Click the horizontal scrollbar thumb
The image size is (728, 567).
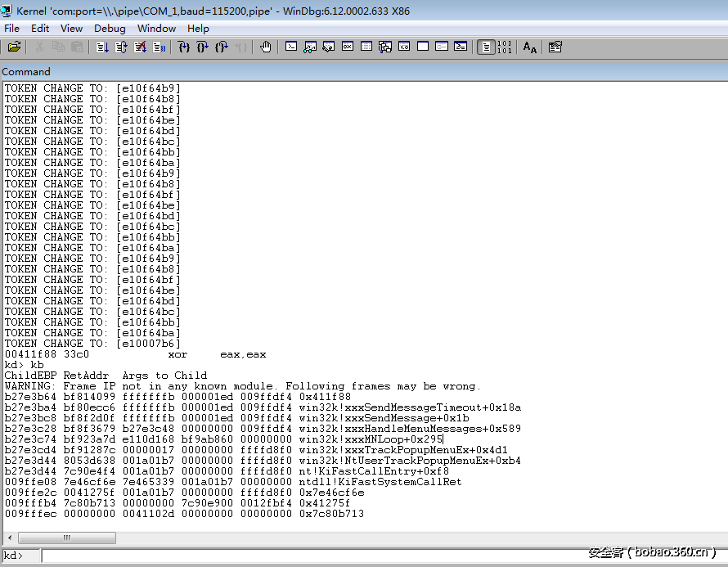65,538
